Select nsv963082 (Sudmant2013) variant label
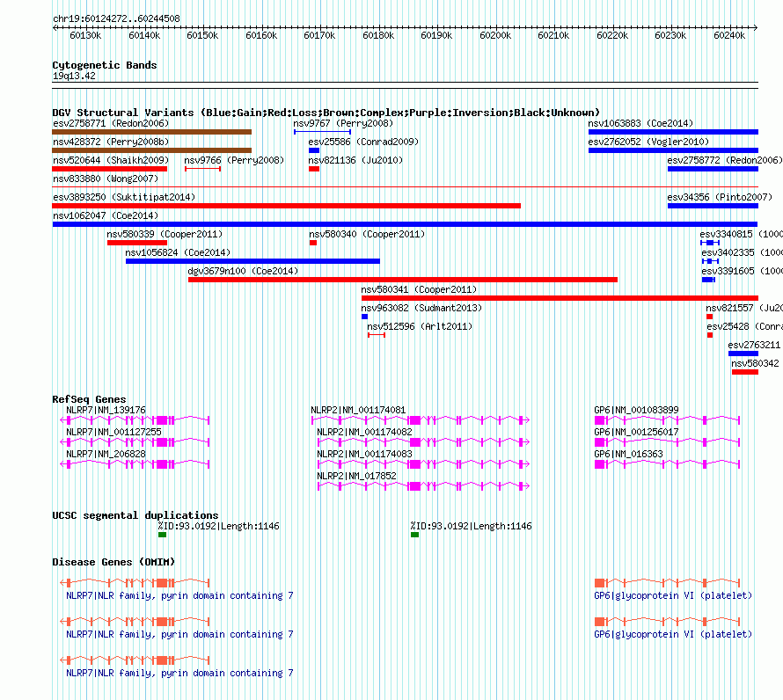Viewport: 783px width, 700px height. tap(421, 308)
